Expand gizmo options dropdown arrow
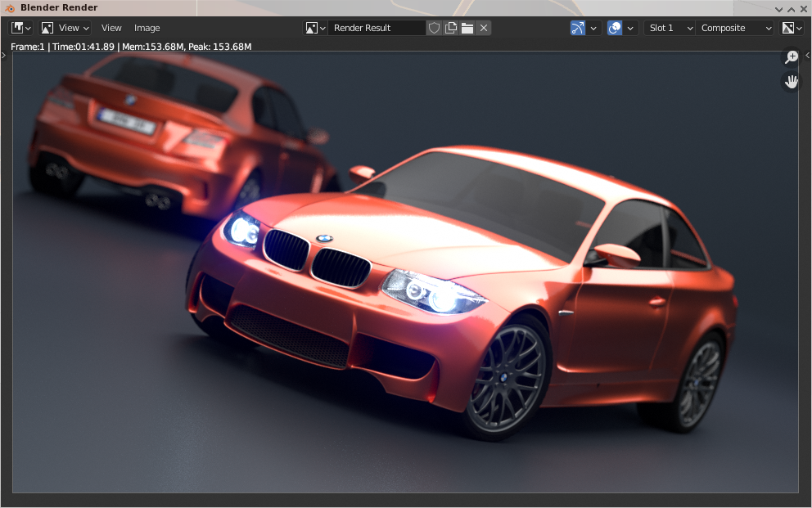This screenshot has width=812, height=508. 593,28
